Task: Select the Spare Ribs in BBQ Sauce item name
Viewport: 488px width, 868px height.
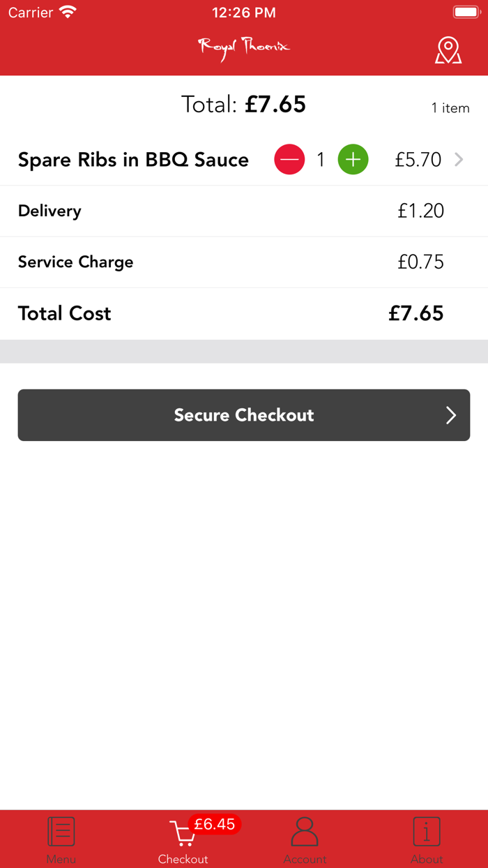Action: point(133,160)
